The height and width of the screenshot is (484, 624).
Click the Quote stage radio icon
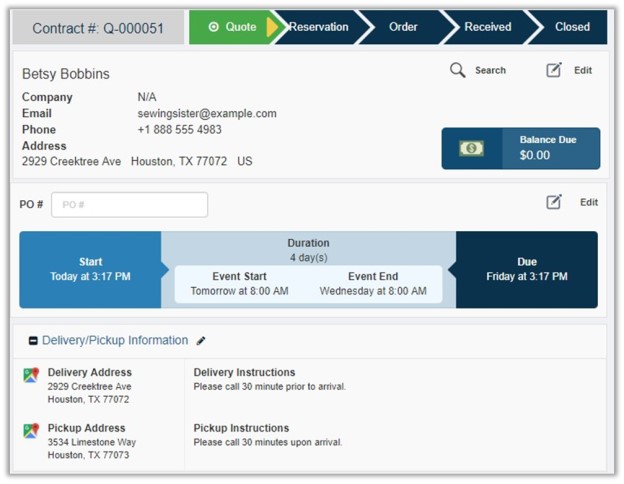212,27
